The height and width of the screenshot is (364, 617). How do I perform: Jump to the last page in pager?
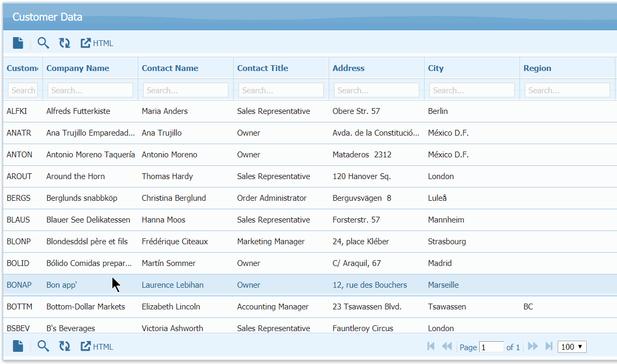click(x=549, y=347)
